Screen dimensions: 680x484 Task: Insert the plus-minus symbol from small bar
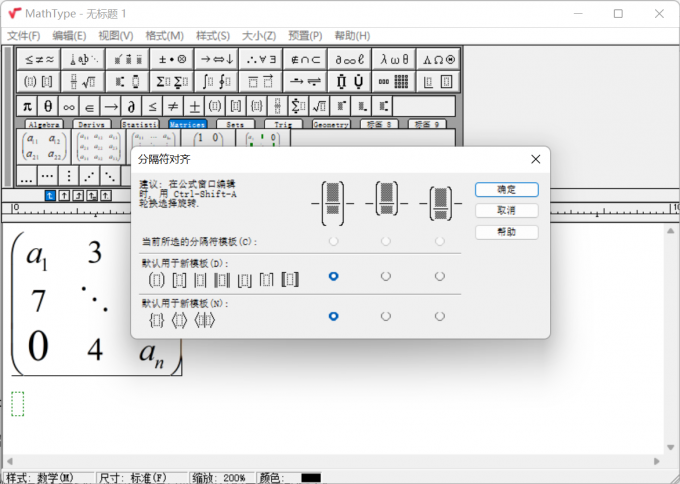coord(194,106)
